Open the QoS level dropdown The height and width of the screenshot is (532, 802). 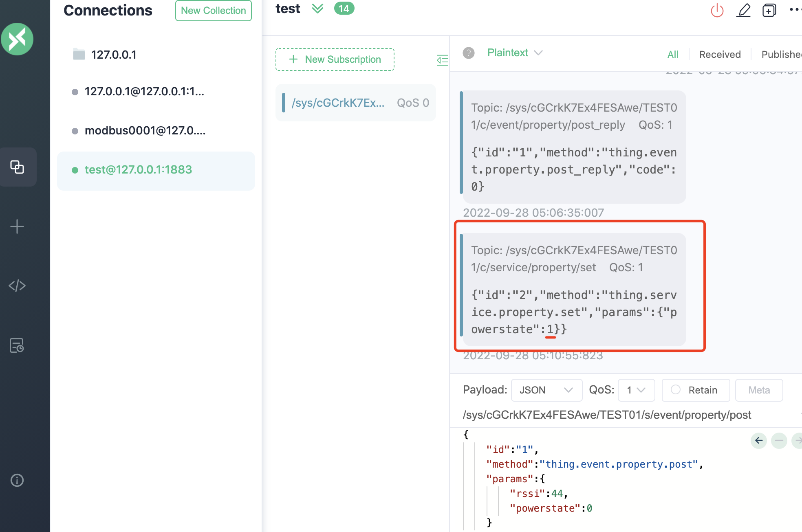pyautogui.click(x=636, y=390)
